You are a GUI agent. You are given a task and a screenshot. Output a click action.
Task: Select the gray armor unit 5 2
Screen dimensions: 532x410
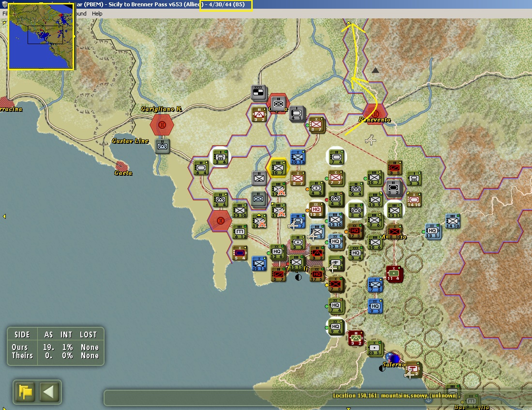394,188
